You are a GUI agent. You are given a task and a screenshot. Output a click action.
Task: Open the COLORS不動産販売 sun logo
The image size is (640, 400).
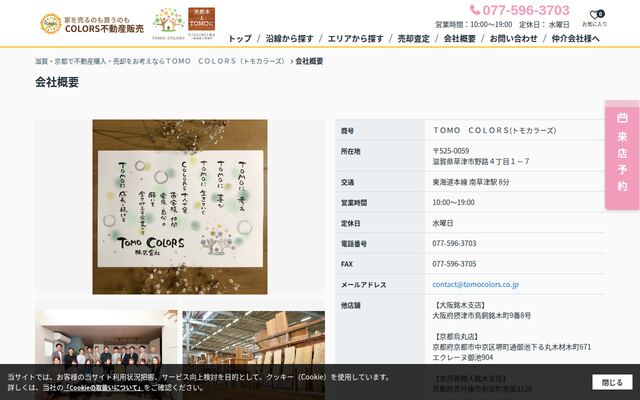92,24
